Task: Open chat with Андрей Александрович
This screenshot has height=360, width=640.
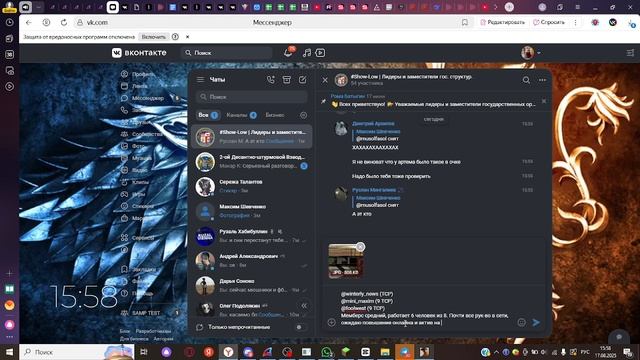Action: tap(251, 261)
